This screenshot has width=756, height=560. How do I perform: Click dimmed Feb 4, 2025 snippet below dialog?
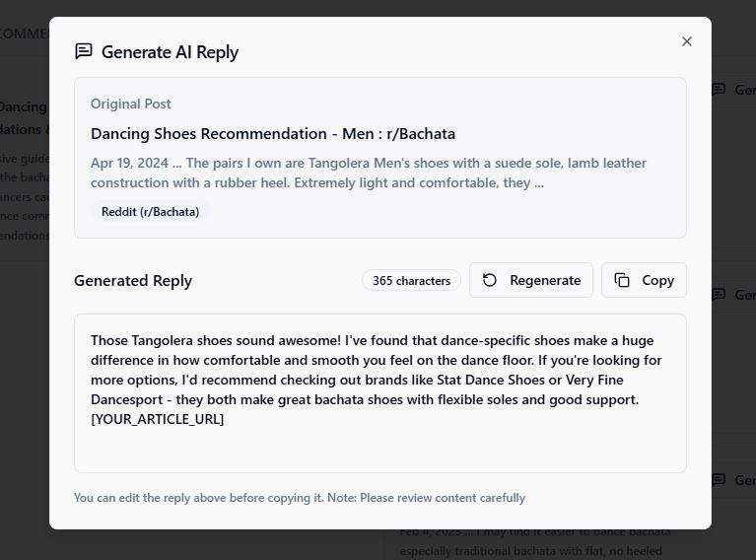534,541
